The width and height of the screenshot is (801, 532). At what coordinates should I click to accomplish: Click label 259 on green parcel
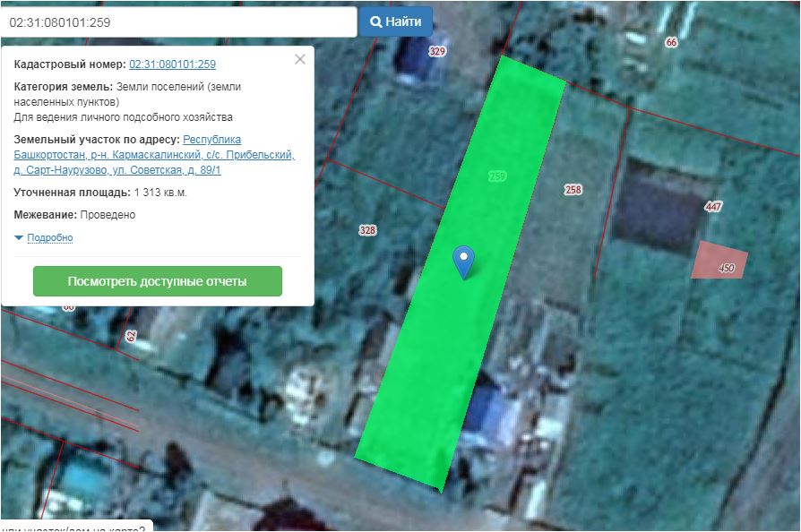[498, 176]
